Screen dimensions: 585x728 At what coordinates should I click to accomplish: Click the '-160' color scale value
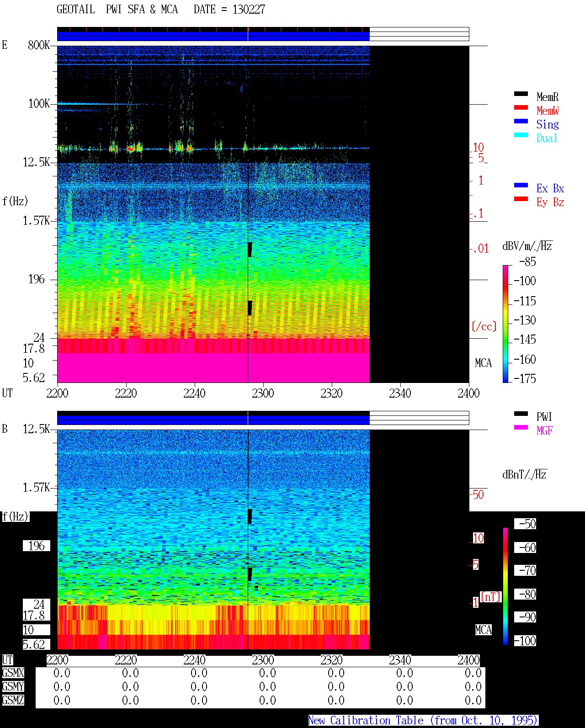pyautogui.click(x=525, y=360)
